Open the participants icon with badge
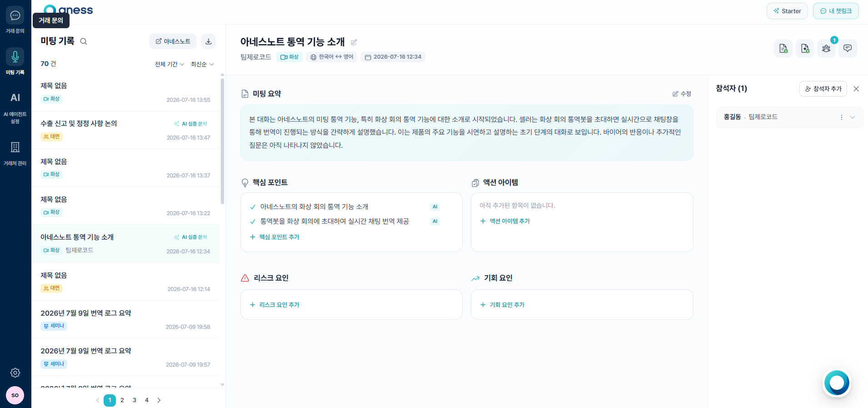Viewport: 868px width, 408px height. tap(826, 48)
